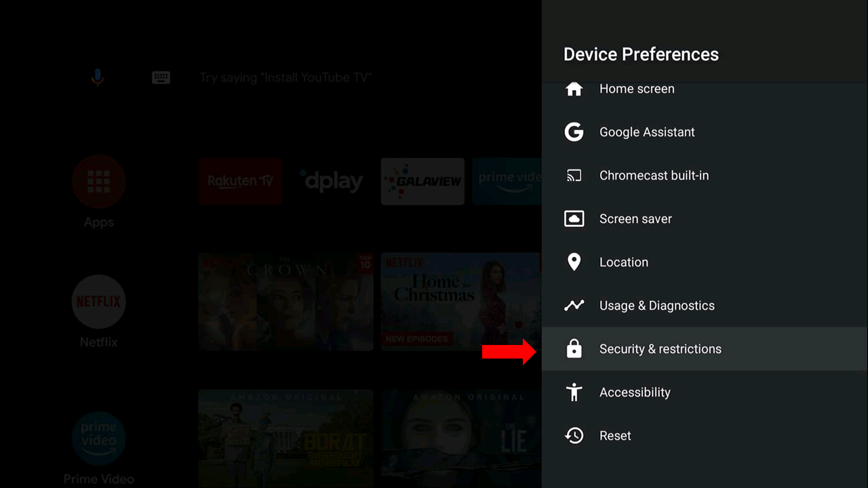Screen dimensions: 868x488
Task: Open the Location menu entry
Action: [705, 262]
